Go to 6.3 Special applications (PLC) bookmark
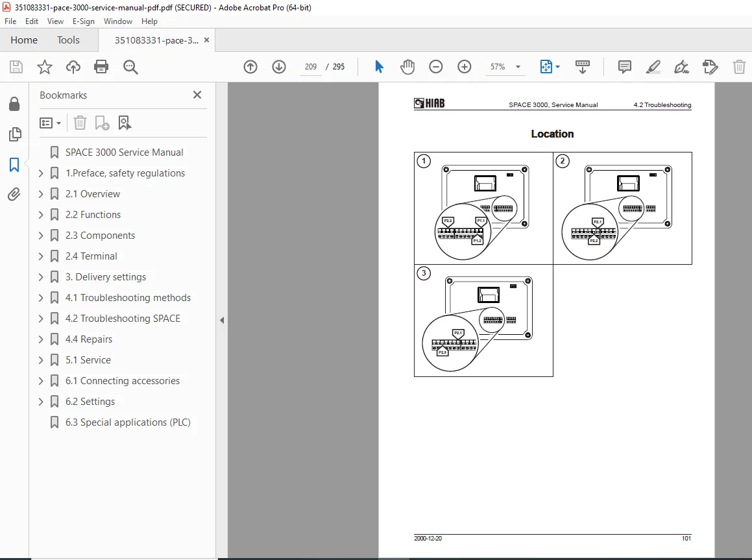Viewport: 752px width, 560px height. [128, 422]
